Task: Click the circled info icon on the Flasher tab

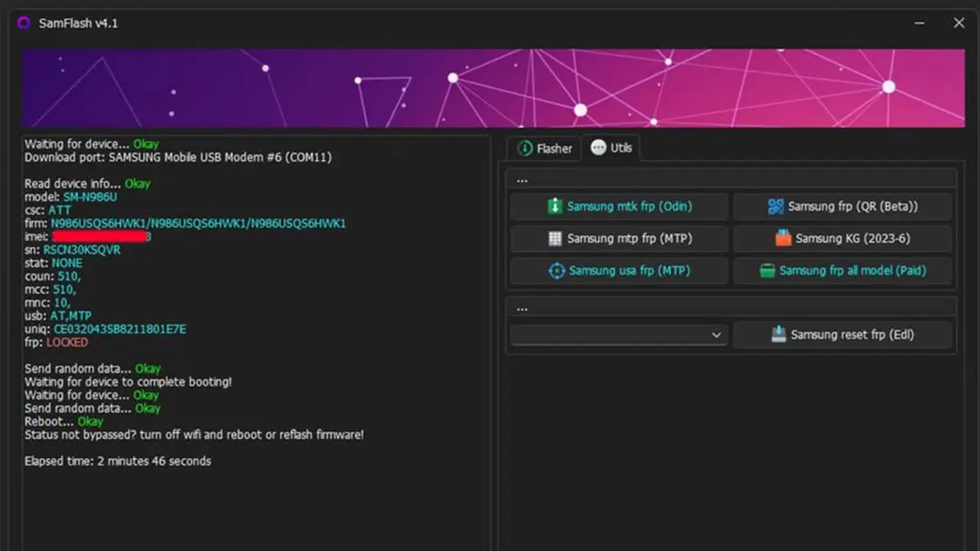Action: (523, 148)
